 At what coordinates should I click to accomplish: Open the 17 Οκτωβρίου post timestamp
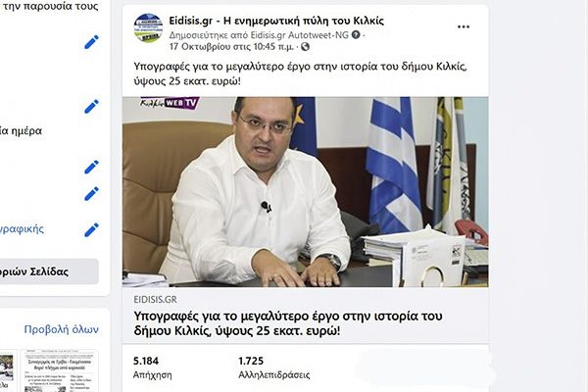pos(231,47)
